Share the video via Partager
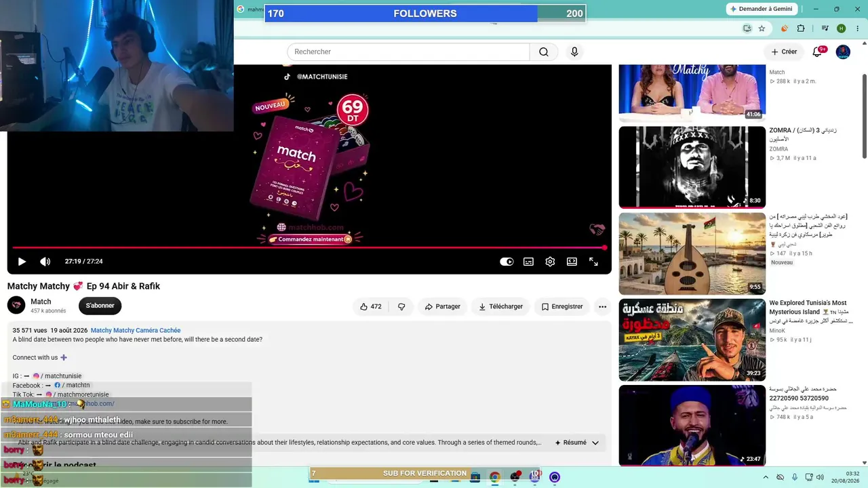This screenshot has width=868, height=488. (442, 306)
